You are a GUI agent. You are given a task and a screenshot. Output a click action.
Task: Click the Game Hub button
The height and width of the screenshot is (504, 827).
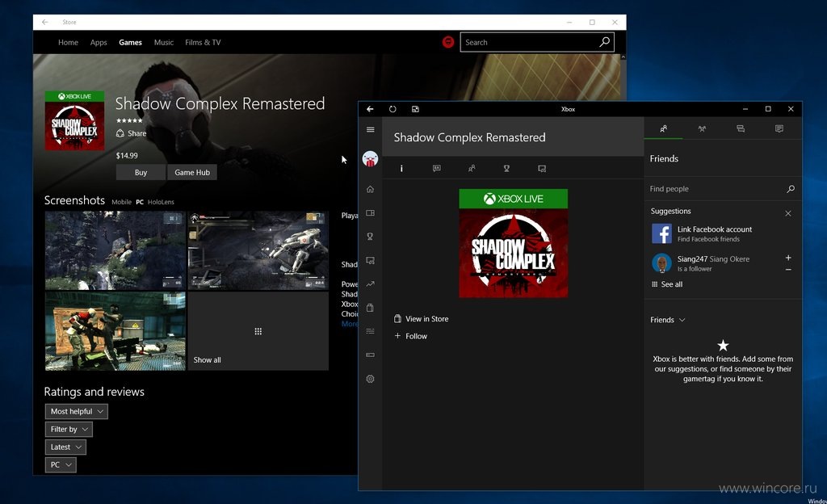click(x=192, y=172)
